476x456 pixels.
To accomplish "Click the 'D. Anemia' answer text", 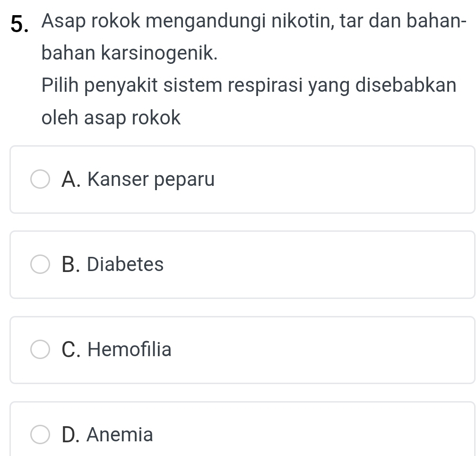I will (x=107, y=435).
